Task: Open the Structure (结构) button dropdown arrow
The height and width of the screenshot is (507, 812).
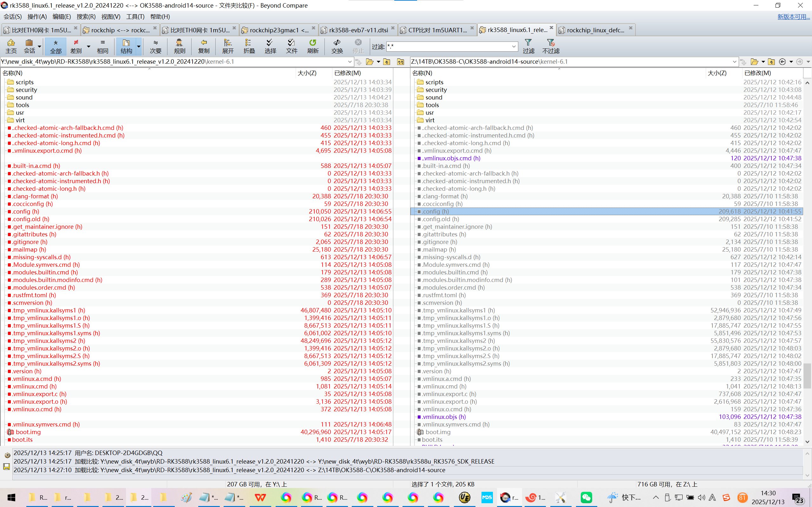Action: [139, 47]
